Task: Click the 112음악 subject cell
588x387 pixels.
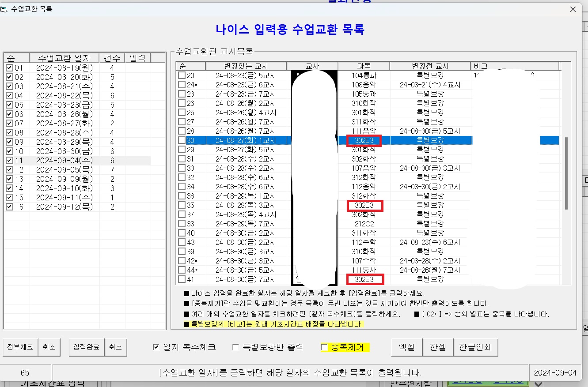Action: (364, 187)
